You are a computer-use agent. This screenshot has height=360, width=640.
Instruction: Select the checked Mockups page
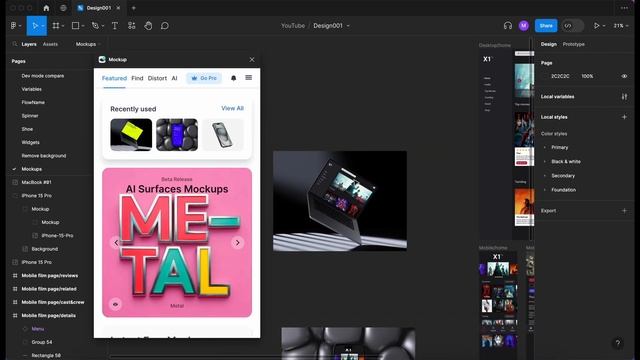click(x=31, y=169)
